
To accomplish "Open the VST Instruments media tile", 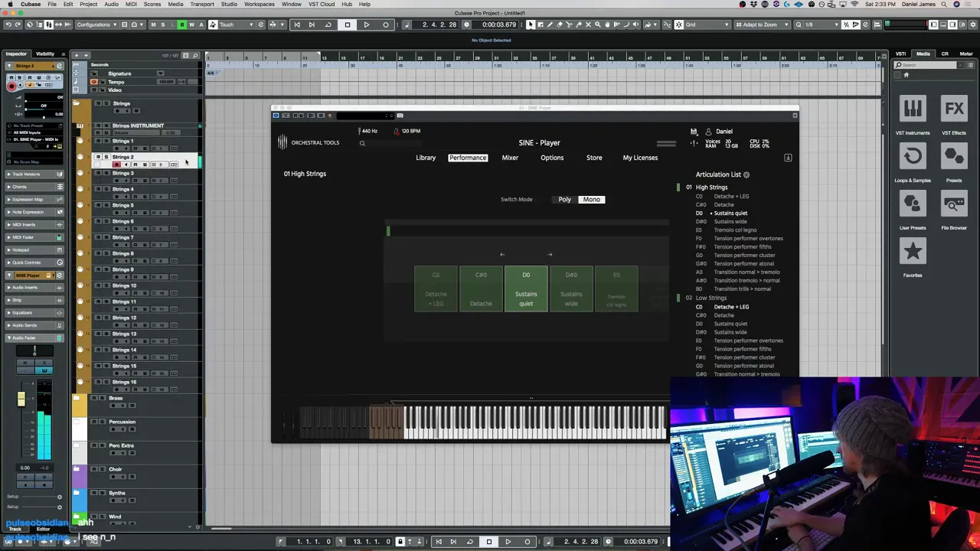I will [913, 109].
